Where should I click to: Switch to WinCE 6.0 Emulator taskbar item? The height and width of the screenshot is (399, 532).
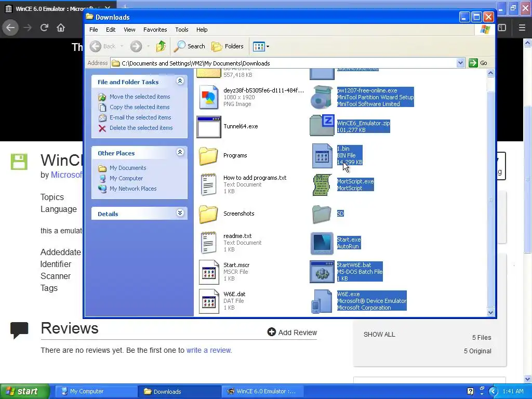[262, 391]
